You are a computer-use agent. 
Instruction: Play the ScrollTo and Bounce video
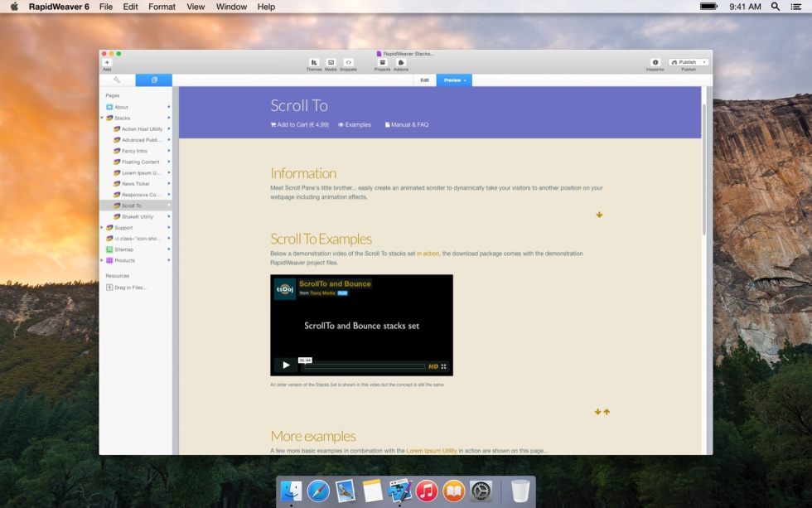pyautogui.click(x=286, y=365)
